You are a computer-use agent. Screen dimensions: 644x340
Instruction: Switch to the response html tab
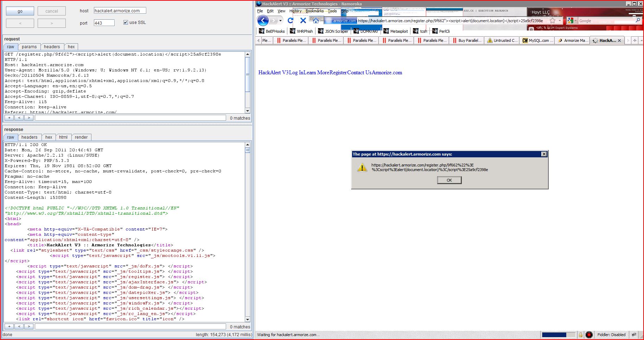63,137
